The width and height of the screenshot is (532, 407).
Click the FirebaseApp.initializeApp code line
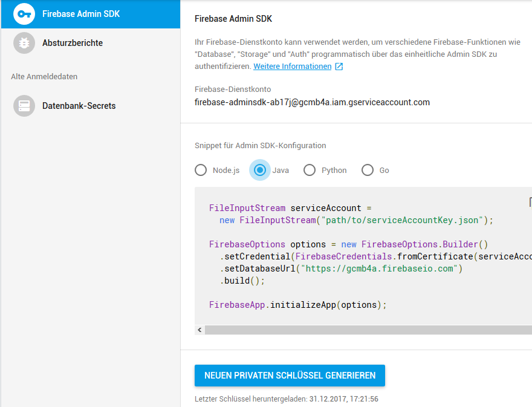click(297, 305)
